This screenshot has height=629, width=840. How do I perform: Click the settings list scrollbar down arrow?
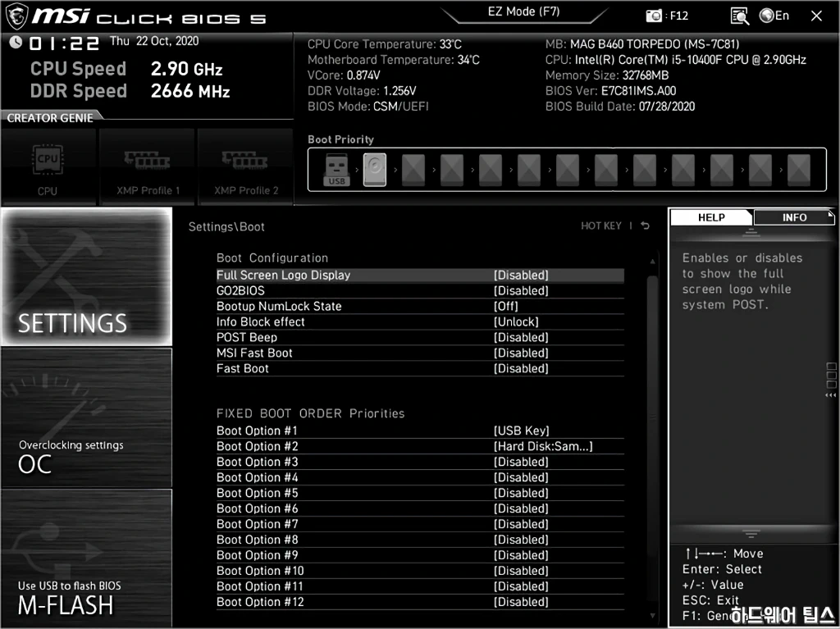pos(652,616)
